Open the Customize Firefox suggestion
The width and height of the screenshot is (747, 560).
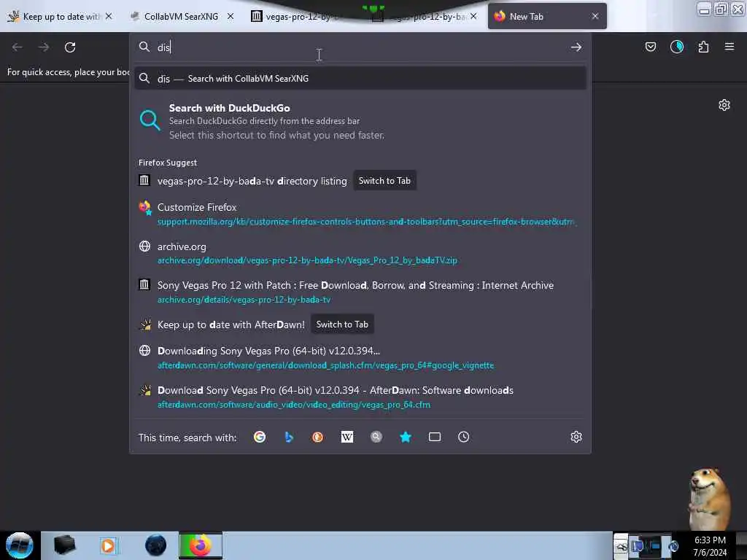point(360,214)
